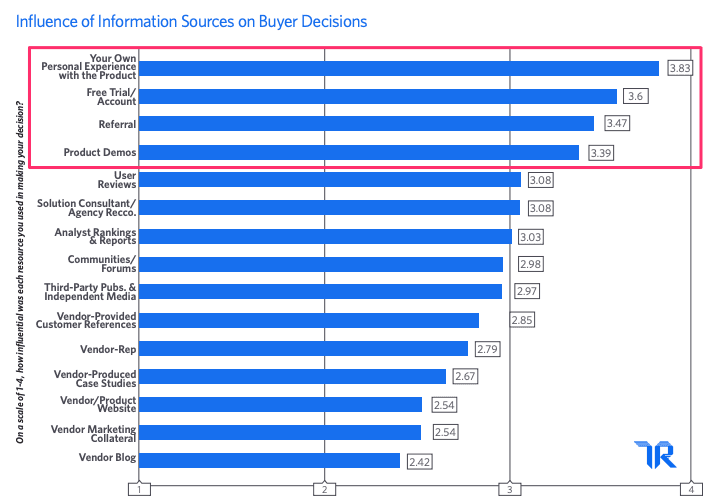Viewport: 719px width, 500px height.
Task: Select the Vendor-Produced Case Studies bar
Action: tap(291, 376)
